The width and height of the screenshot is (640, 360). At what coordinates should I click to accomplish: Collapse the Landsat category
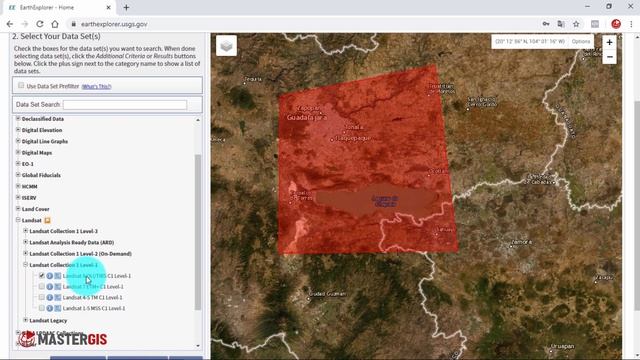pos(18,220)
